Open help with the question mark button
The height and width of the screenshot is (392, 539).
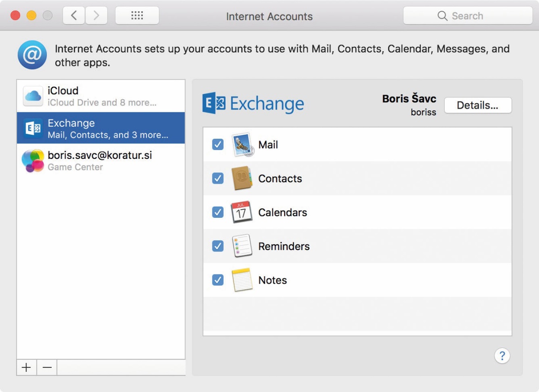click(x=502, y=356)
